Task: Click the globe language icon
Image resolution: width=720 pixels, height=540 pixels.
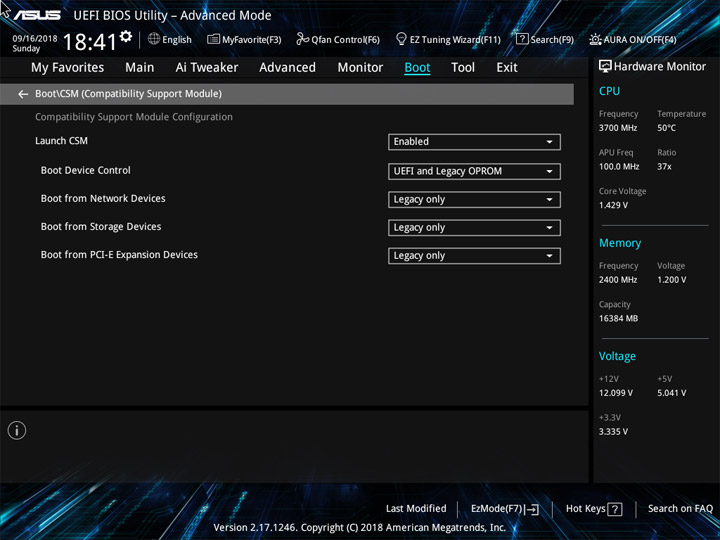Action: pos(154,39)
